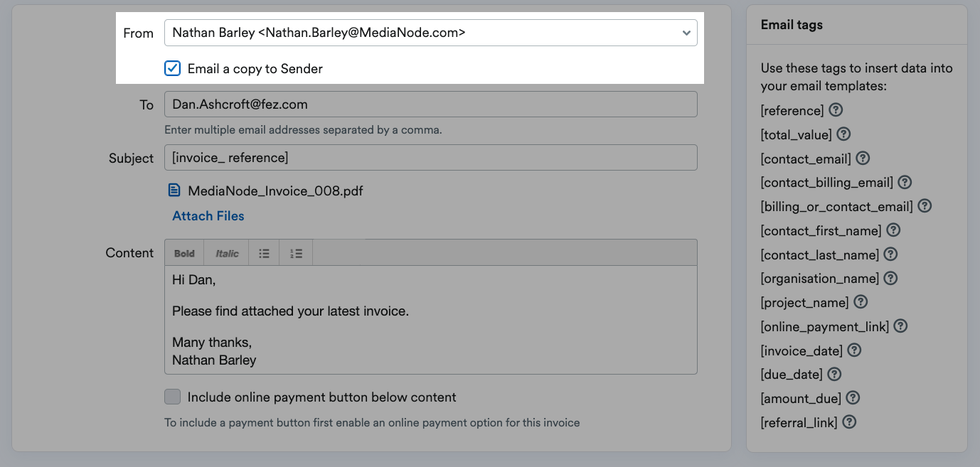Click the 'Hi Dan,' line in Content
The width and height of the screenshot is (980, 467).
tap(193, 280)
